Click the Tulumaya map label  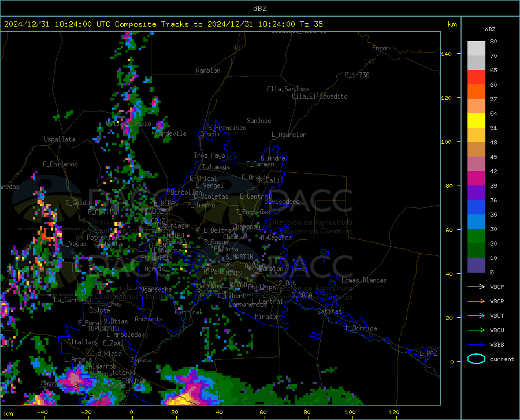[x=216, y=167]
